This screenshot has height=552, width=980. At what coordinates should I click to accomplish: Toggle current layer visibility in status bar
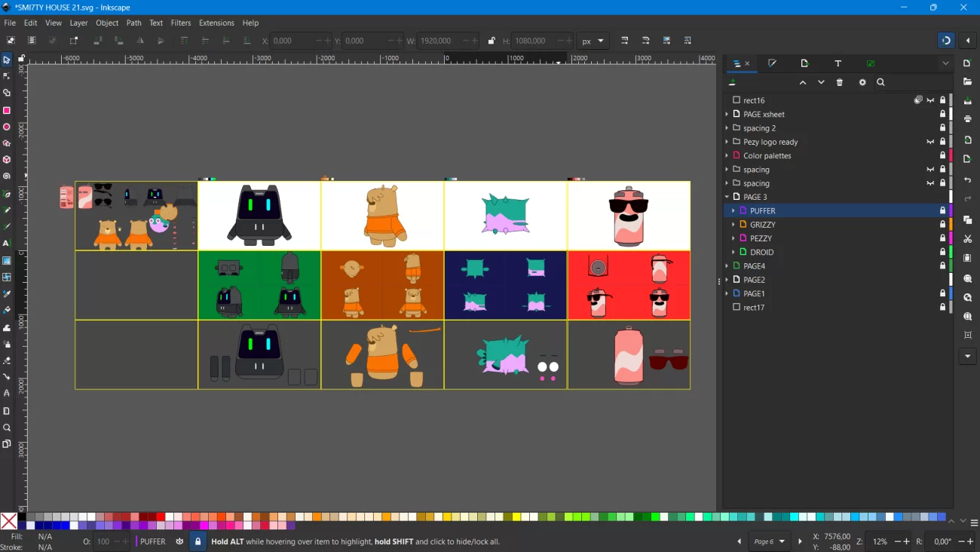click(x=179, y=541)
